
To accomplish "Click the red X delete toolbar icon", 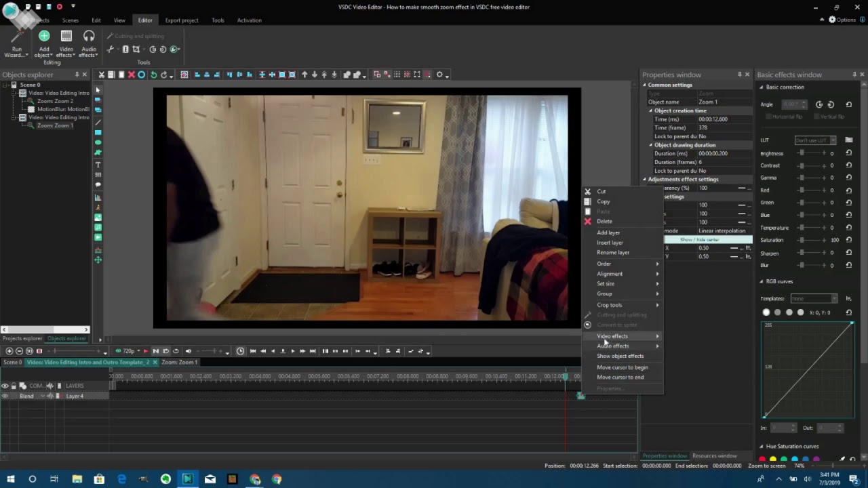I will click(131, 75).
